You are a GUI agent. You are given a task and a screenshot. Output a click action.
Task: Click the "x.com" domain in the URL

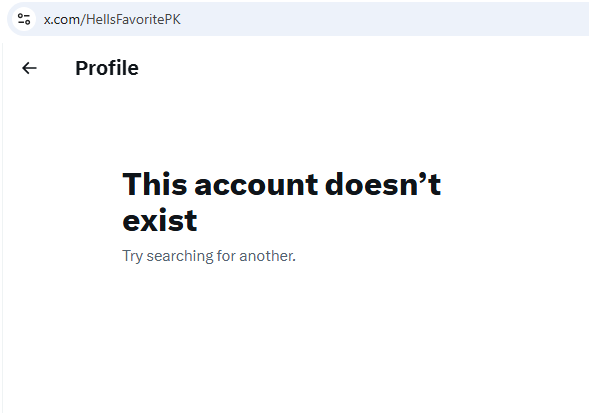pyautogui.click(x=62, y=20)
